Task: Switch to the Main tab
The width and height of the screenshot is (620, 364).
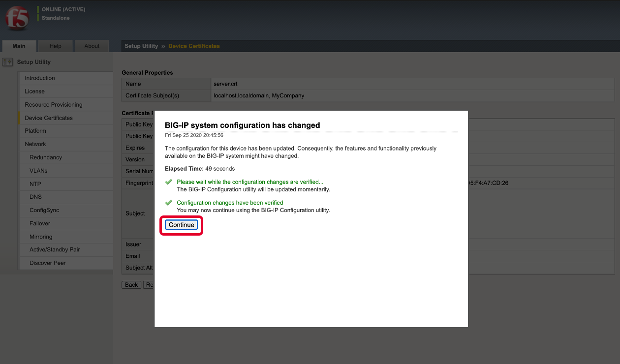Action: pos(19,46)
